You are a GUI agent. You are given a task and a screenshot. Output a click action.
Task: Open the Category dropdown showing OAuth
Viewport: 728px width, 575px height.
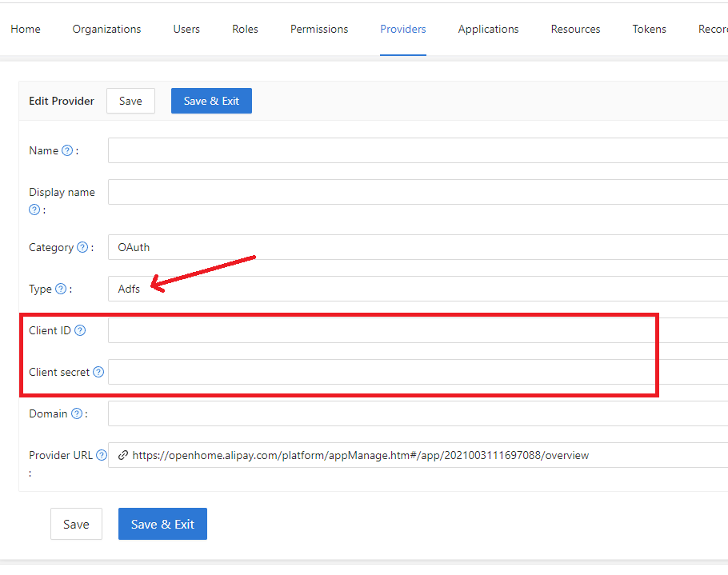[x=320, y=247]
